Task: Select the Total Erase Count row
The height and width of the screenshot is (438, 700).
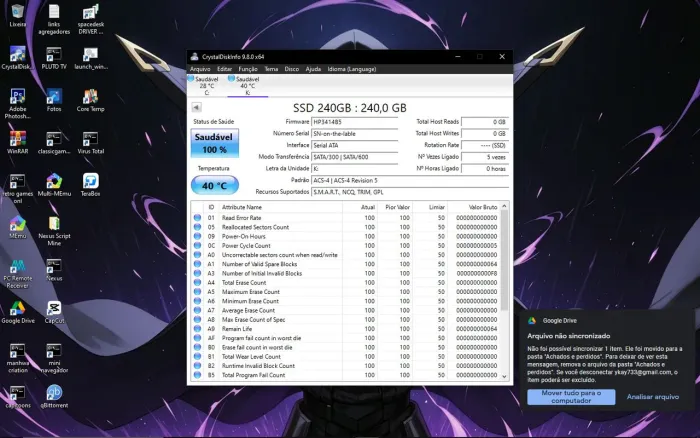Action: (346, 283)
